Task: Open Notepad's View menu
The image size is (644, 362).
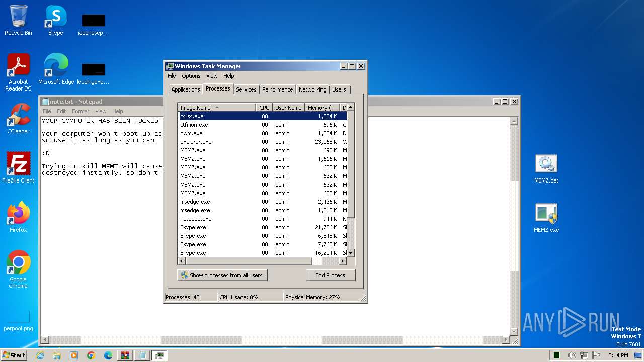Action: tap(101, 111)
